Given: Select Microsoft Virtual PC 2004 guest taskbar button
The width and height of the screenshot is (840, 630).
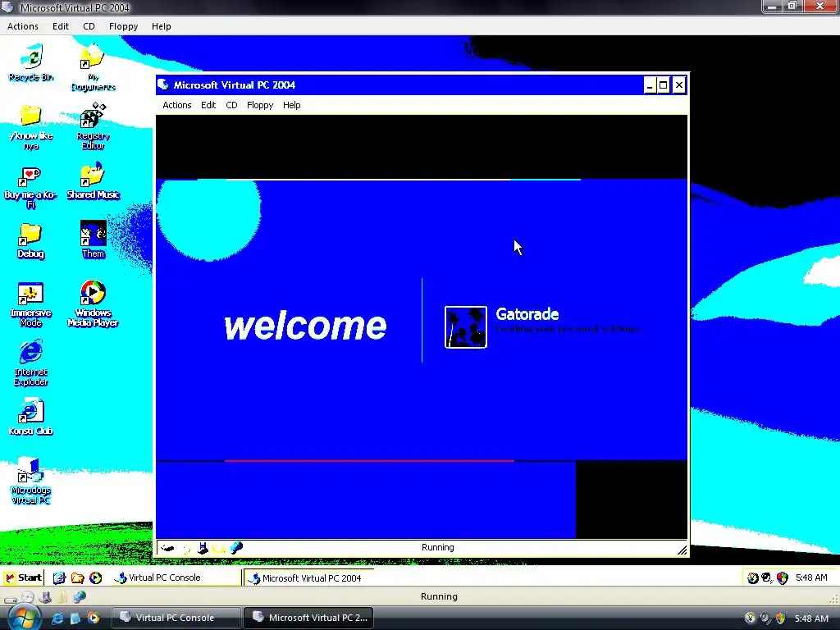Looking at the screenshot, I should pos(308,578).
